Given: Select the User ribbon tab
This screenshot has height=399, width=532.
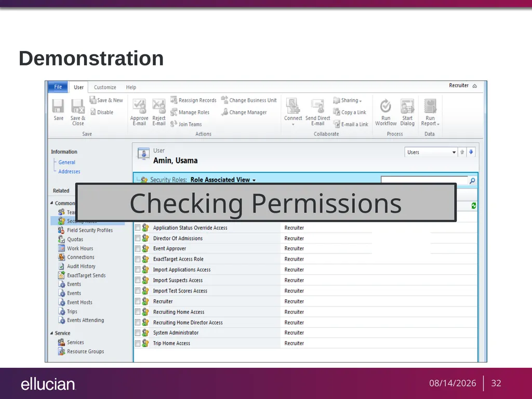Looking at the screenshot, I should point(78,87).
